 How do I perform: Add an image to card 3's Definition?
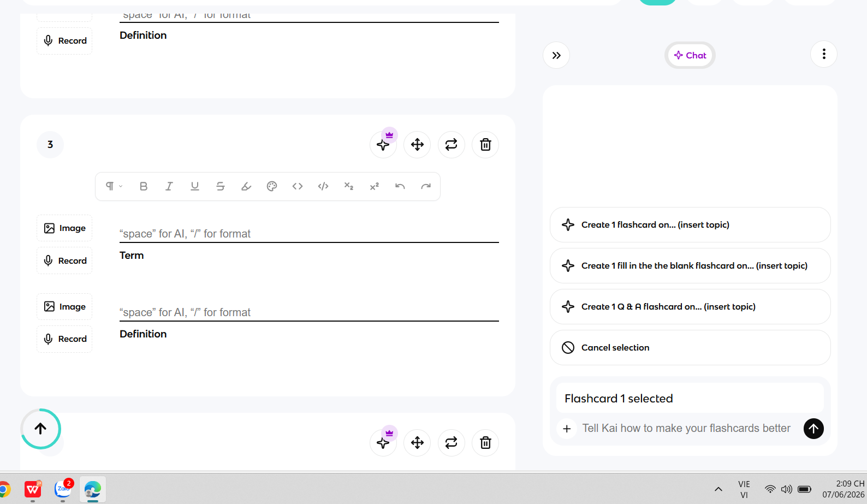pos(64,307)
